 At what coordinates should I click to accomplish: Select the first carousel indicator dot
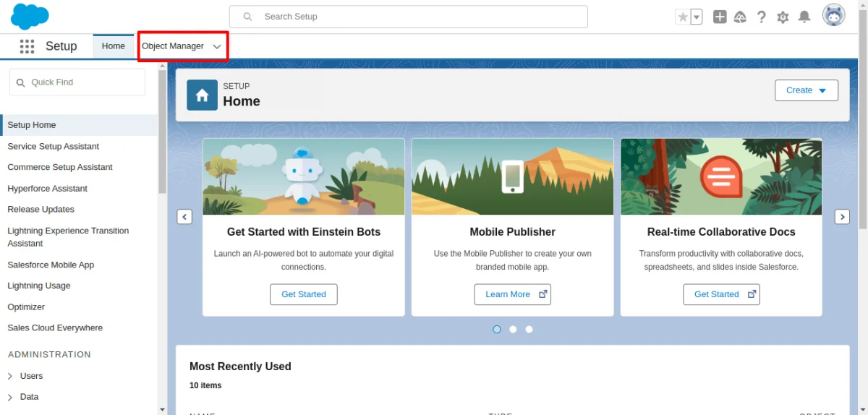[497, 329]
